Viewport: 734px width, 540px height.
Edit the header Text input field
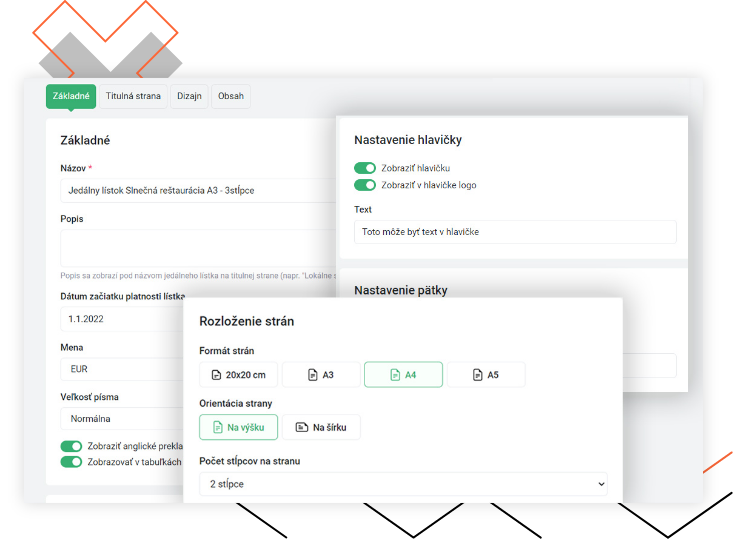tap(515, 232)
